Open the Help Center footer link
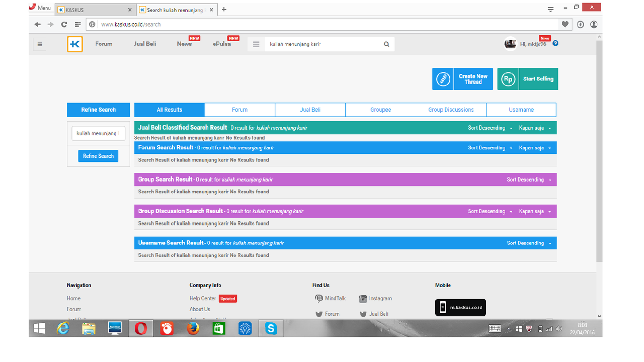The width and height of the screenshot is (644, 362). [203, 298]
